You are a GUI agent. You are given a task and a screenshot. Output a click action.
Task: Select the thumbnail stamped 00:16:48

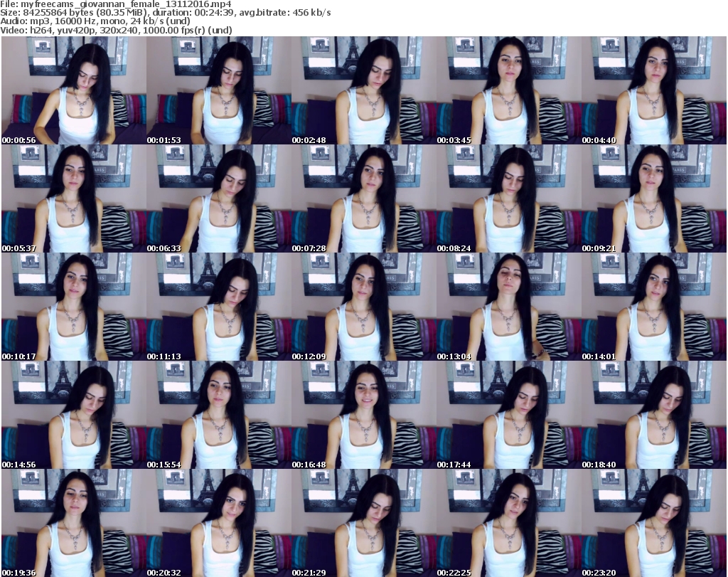363,415
